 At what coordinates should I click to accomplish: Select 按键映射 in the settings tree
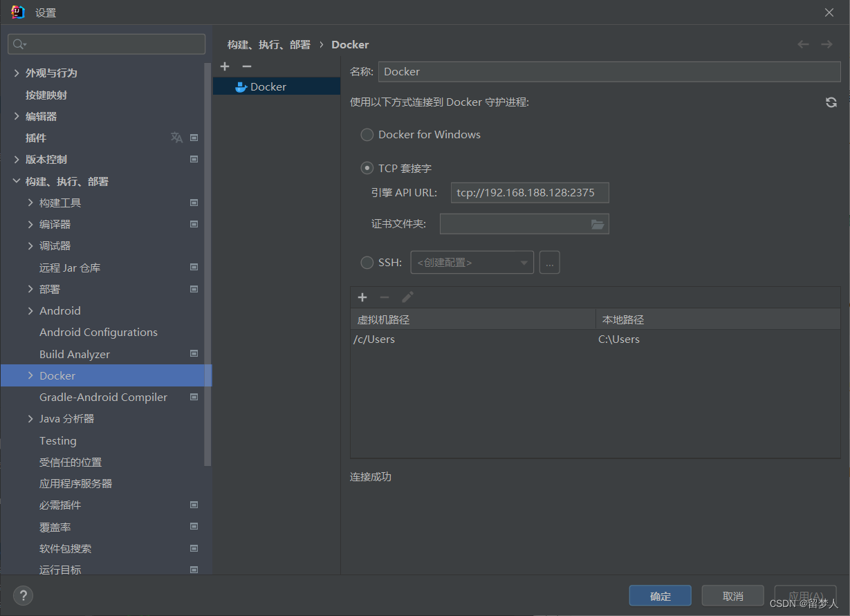(x=46, y=95)
